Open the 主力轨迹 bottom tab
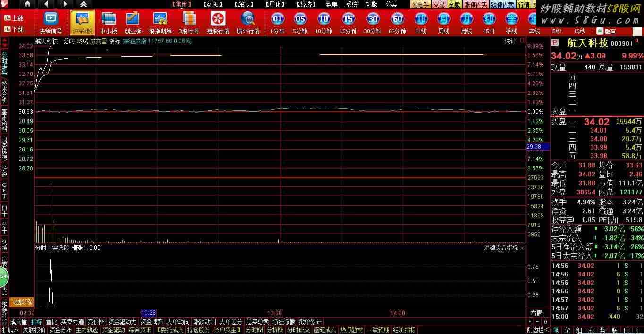644x334 pixels. coord(87,330)
